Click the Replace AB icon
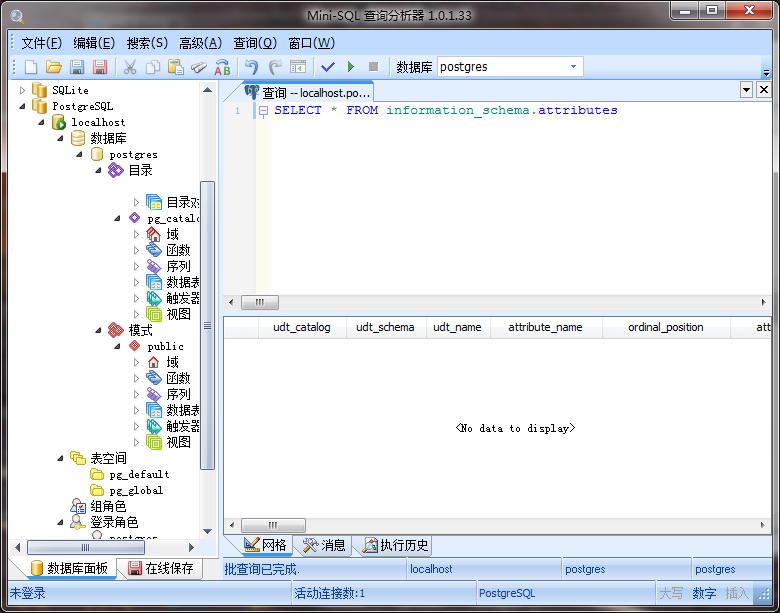The width and height of the screenshot is (780, 613). click(x=222, y=67)
